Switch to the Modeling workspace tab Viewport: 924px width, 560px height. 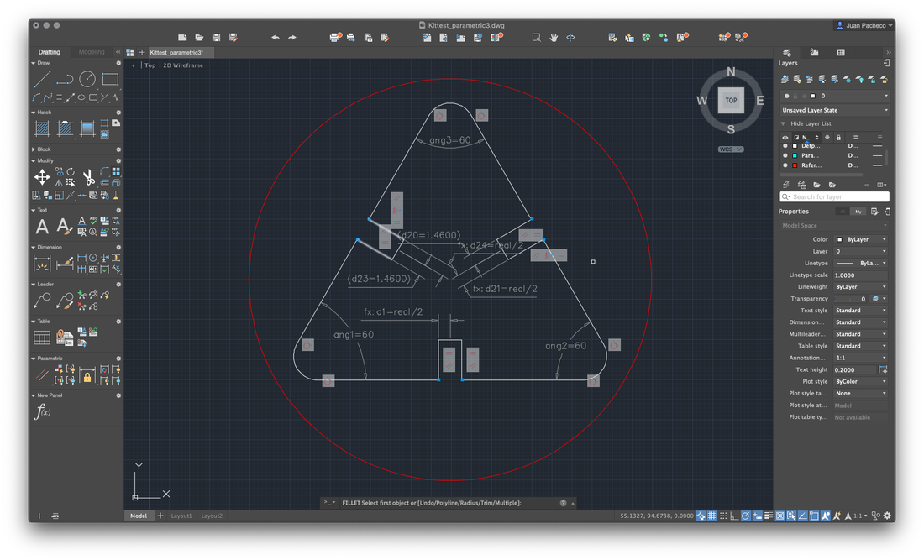[x=92, y=52]
